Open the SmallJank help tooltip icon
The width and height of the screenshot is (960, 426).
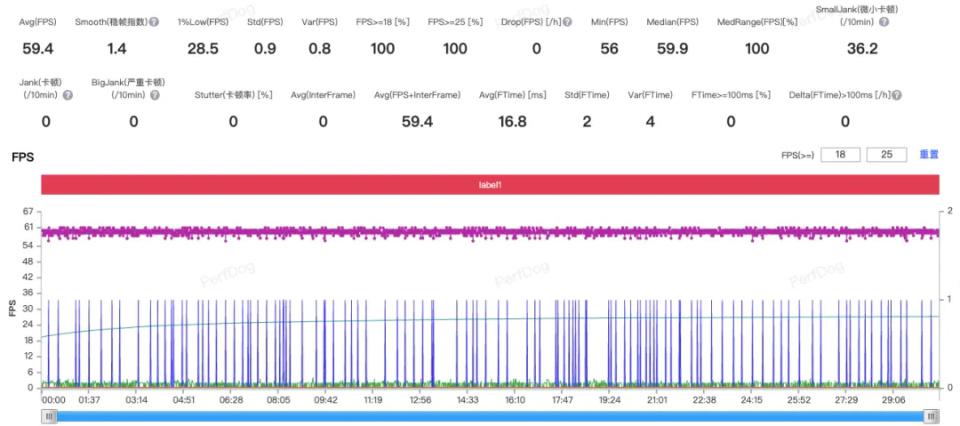coord(883,22)
